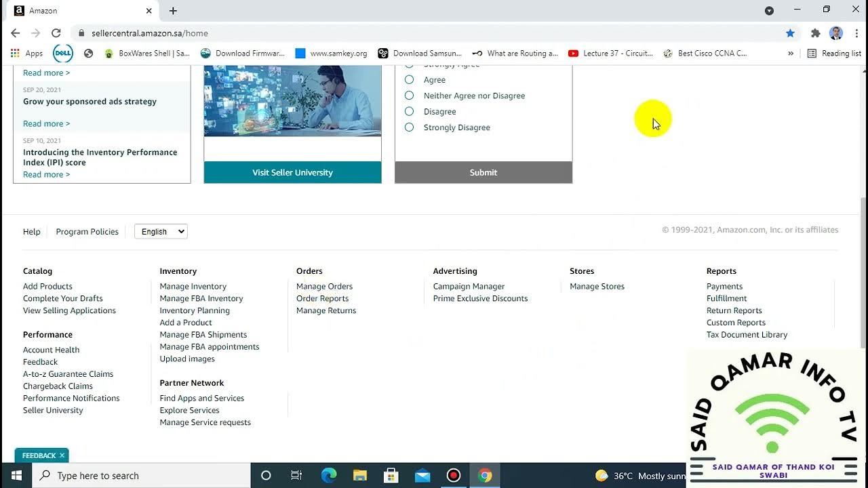Open Payments under Reports
The width and height of the screenshot is (868, 488).
[724, 286]
